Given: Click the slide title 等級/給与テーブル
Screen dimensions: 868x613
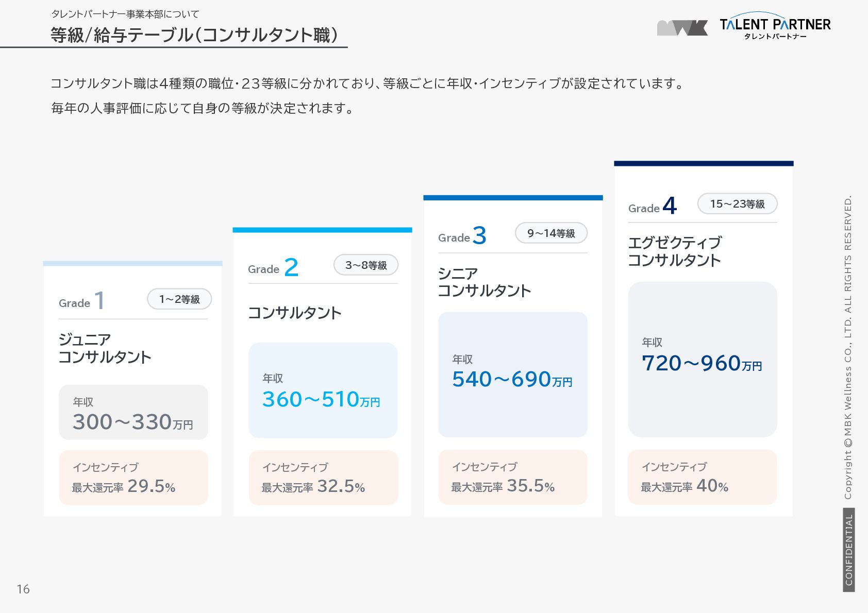Looking at the screenshot, I should (x=194, y=35).
